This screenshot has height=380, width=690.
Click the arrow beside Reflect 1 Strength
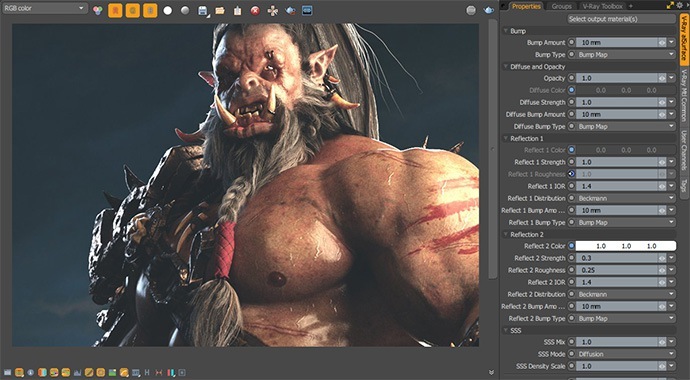point(672,162)
